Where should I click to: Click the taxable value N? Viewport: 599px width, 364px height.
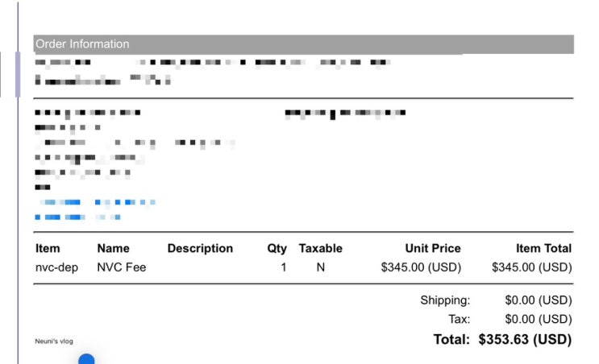coord(320,267)
